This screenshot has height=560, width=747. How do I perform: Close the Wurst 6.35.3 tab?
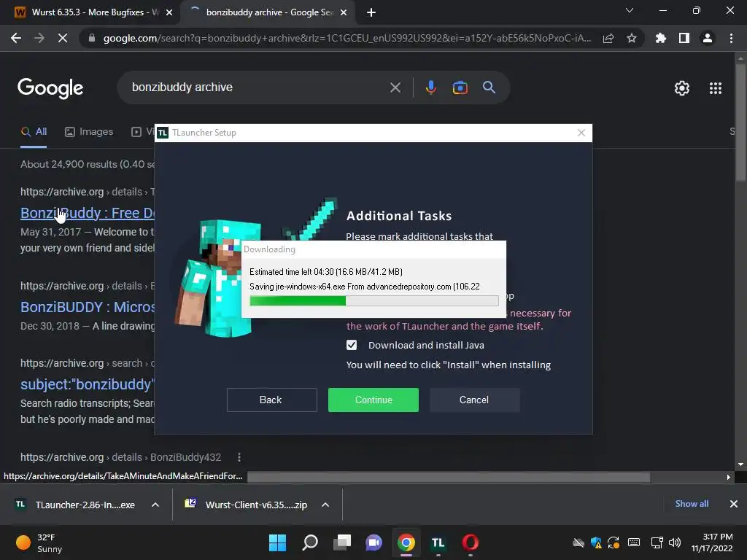click(169, 12)
